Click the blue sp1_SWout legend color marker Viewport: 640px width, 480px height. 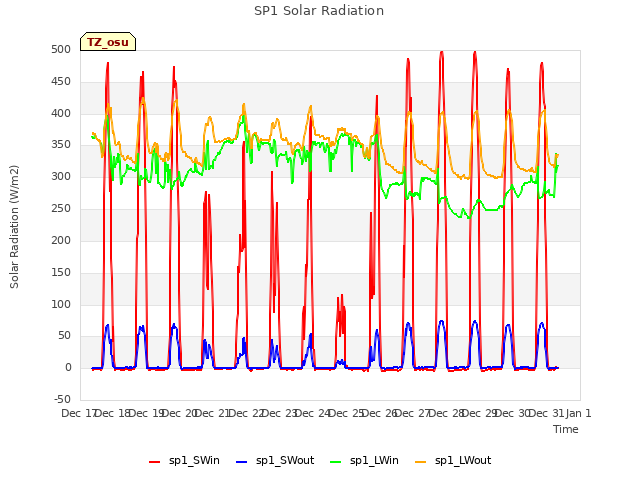tap(242, 462)
